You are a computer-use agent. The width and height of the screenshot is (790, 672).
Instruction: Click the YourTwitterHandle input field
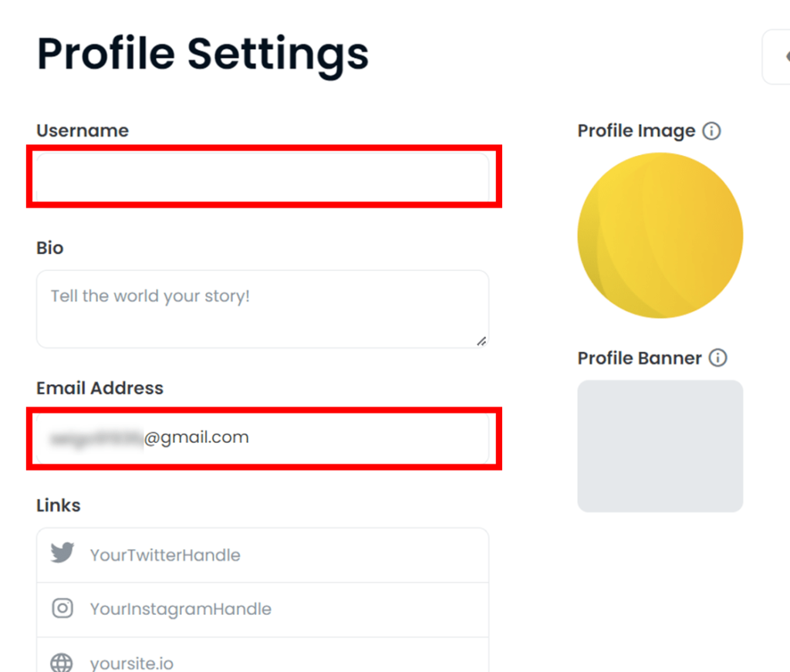pyautogui.click(x=262, y=555)
